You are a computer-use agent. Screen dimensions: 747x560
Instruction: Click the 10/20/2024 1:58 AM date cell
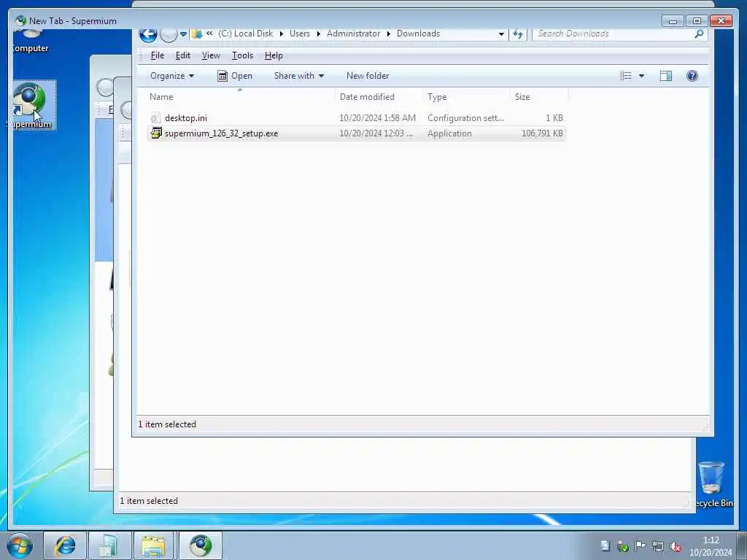(x=377, y=118)
